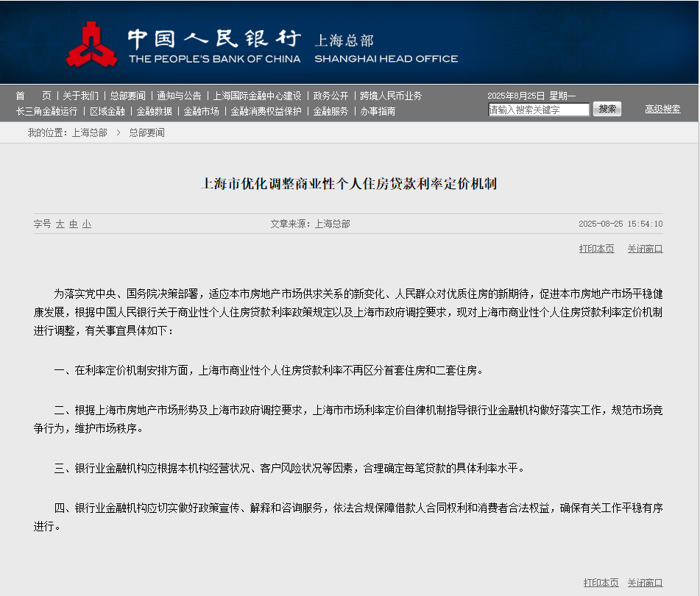Image resolution: width=700 pixels, height=596 pixels.
Task: Open 跨境人民币业务 navigation item
Action: 391,96
